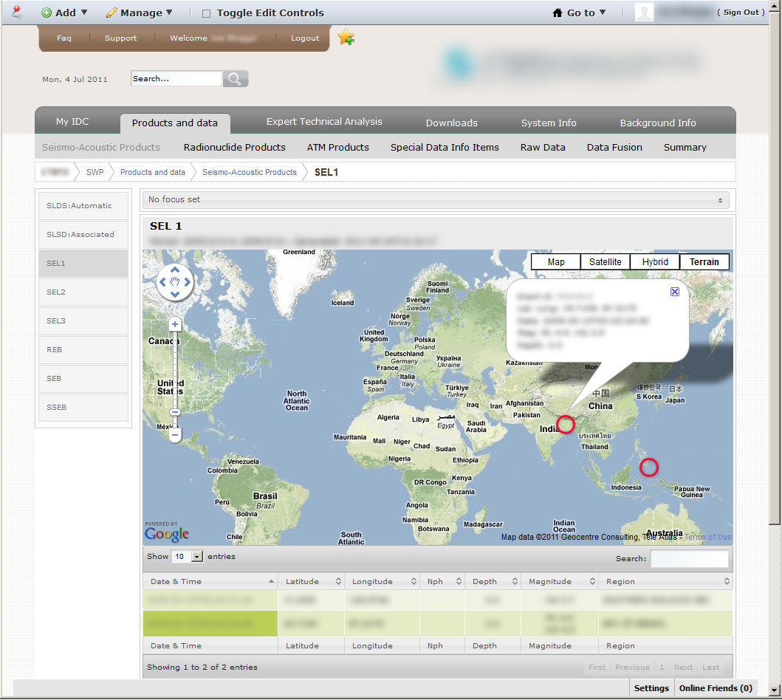Switch map view to Hybrid
This screenshot has height=700, width=782.
655,262
